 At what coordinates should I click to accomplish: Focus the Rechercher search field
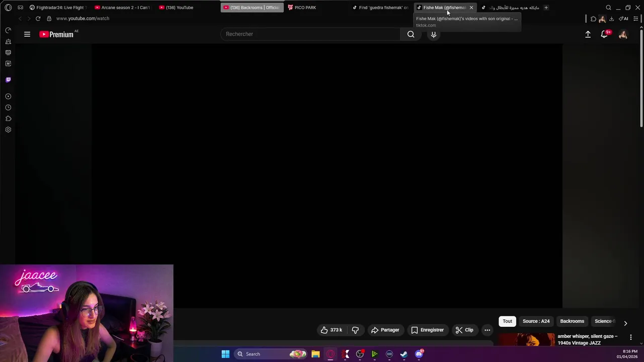[310, 34]
